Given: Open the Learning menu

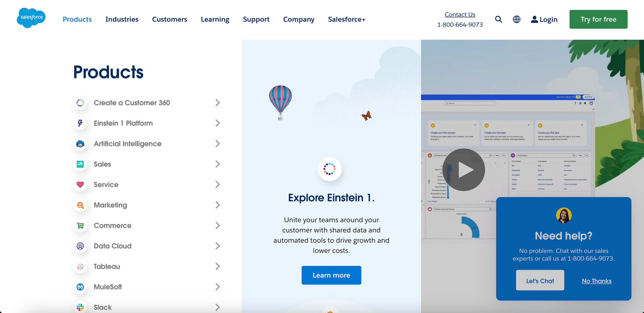Looking at the screenshot, I should click(x=215, y=19).
